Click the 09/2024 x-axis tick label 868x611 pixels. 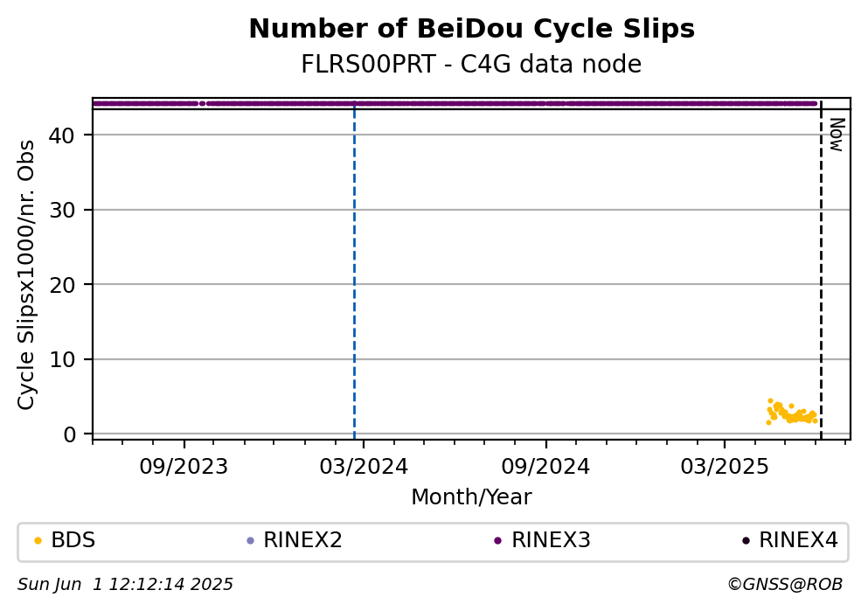pyautogui.click(x=545, y=467)
